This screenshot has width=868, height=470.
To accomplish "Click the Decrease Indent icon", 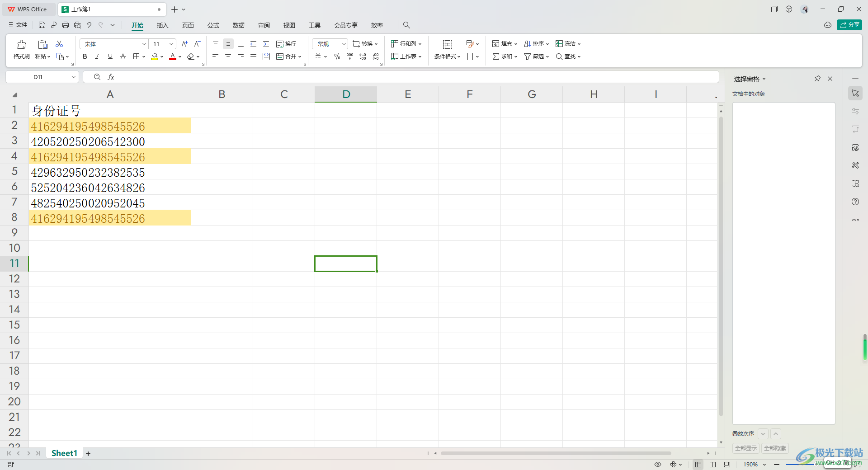I will [x=254, y=44].
